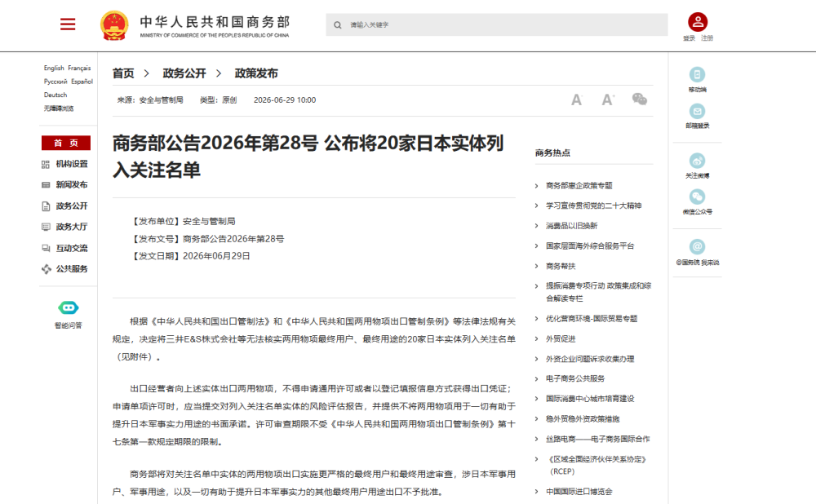Click the article title 商务部公告2026年第28号
Viewport: 816px width, 504px height.
tap(308, 156)
